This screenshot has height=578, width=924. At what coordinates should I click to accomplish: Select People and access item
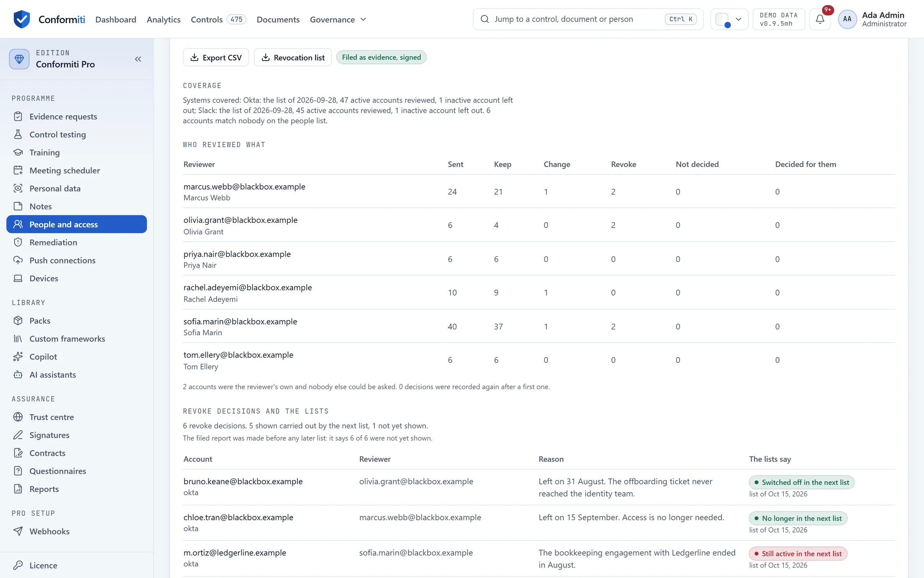77,224
